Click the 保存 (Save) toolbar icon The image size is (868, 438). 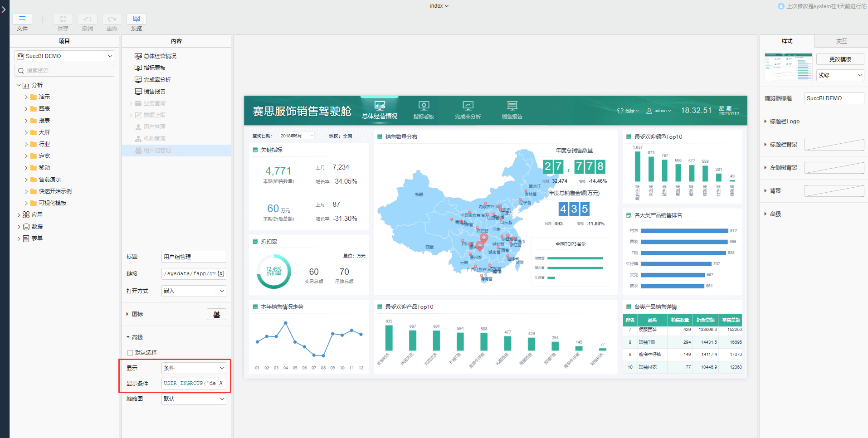63,20
